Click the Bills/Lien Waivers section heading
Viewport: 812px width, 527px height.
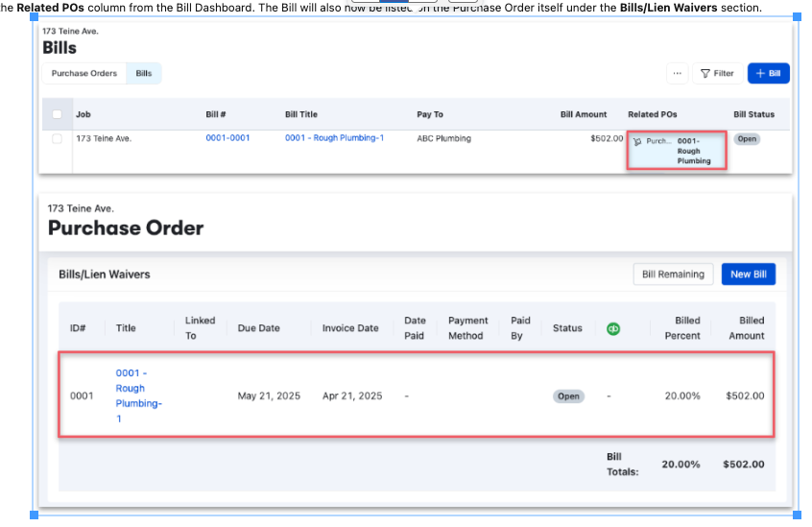coord(104,275)
